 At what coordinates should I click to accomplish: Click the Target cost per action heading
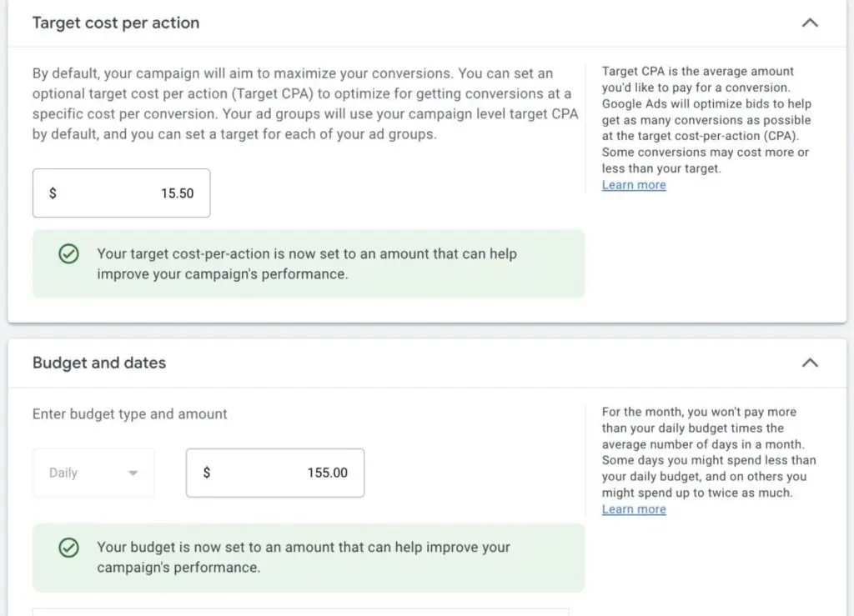point(116,23)
